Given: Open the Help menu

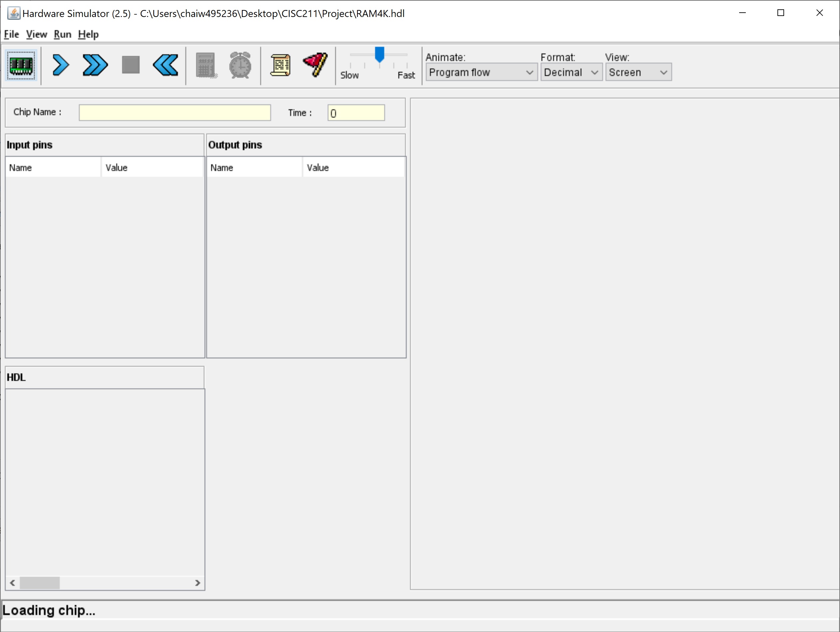Looking at the screenshot, I should click(x=88, y=34).
